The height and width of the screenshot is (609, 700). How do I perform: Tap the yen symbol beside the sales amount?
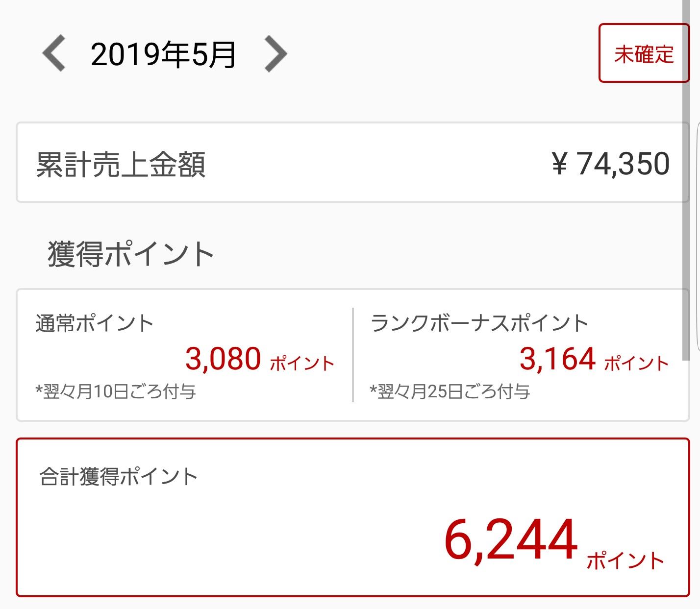(559, 164)
